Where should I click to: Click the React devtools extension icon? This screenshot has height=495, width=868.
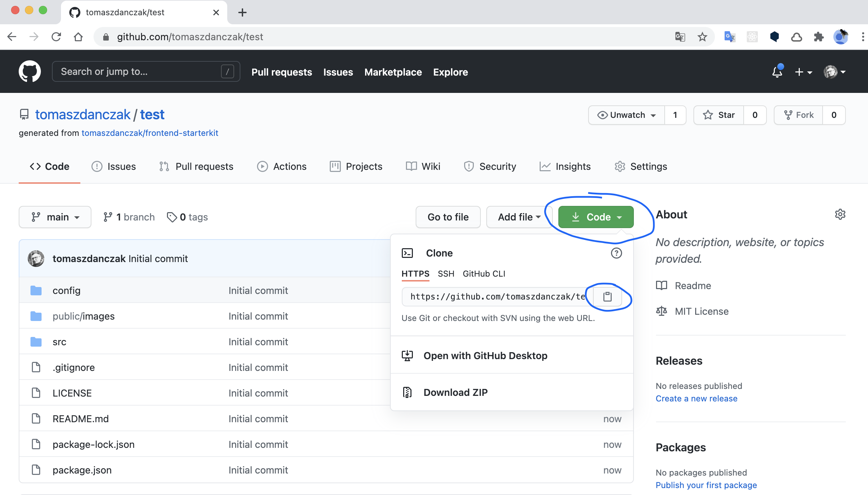point(752,37)
